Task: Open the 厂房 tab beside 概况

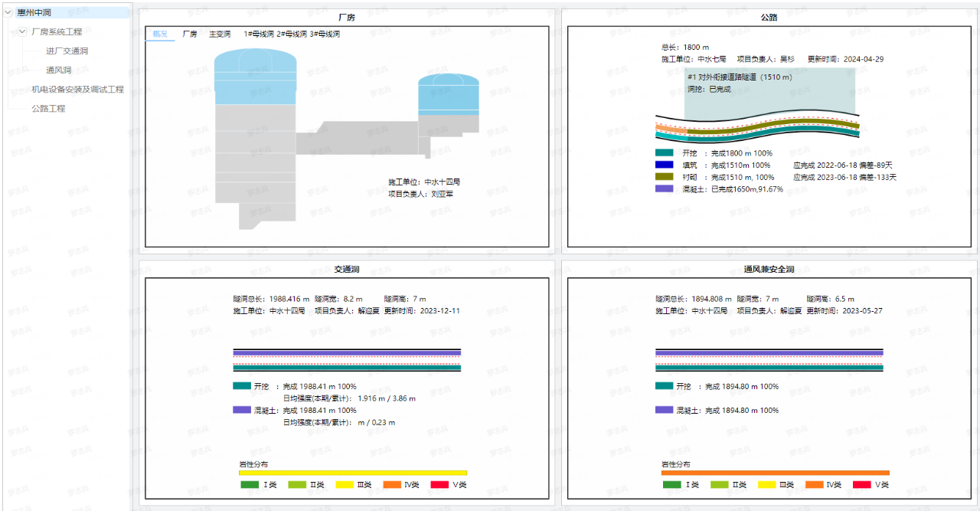Action: (x=189, y=34)
